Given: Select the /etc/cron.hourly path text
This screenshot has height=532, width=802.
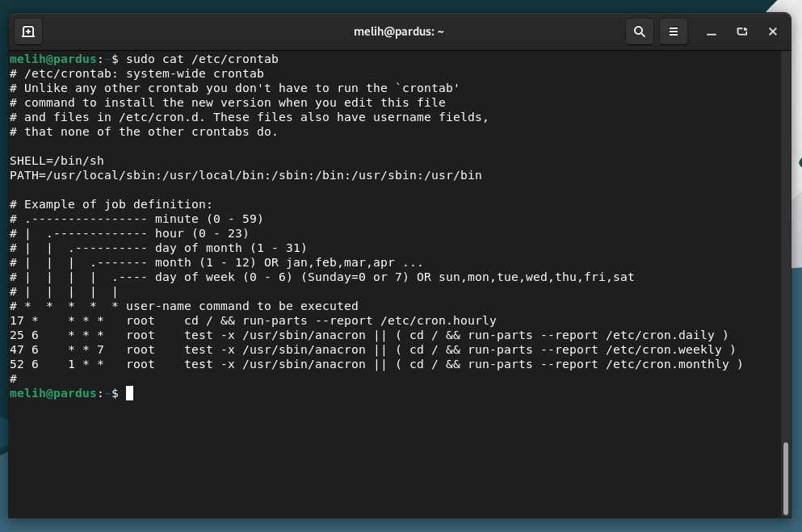Looking at the screenshot, I should point(439,320).
